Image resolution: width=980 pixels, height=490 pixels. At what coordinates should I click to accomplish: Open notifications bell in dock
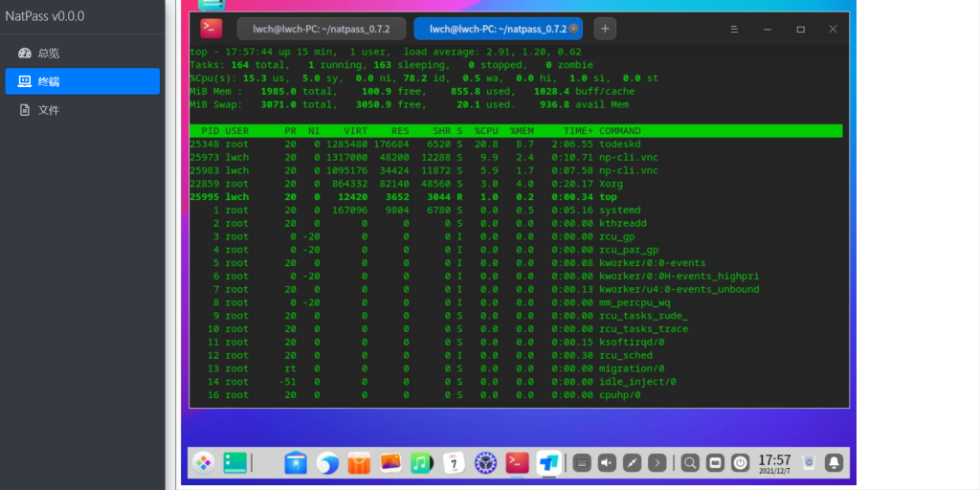(834, 463)
